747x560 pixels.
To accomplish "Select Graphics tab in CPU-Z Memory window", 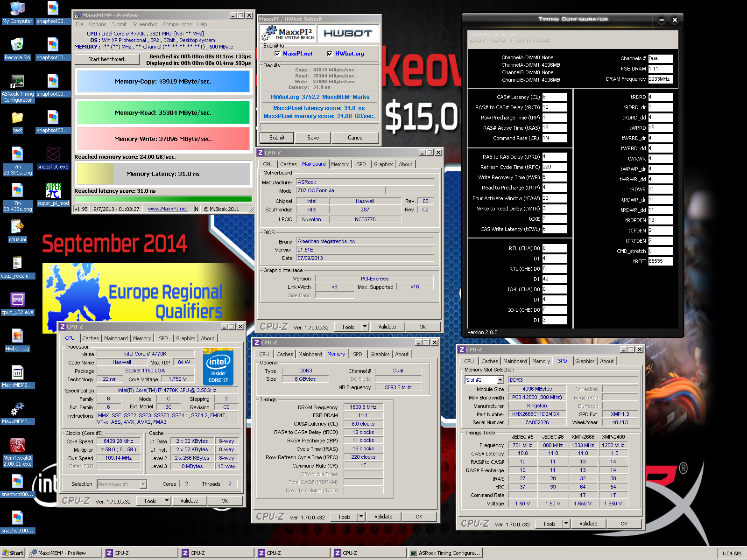I will point(380,354).
